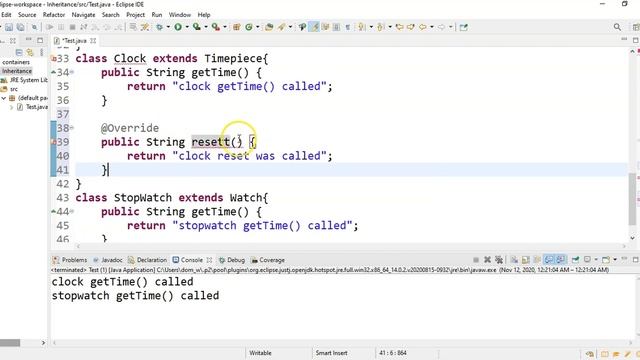Open the External Tools dropdown arrow
This screenshot has width=640, height=360.
(224, 27)
